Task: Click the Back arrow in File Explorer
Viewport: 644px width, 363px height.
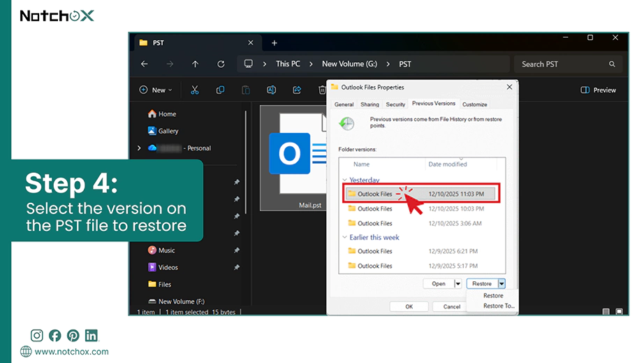Action: (144, 64)
